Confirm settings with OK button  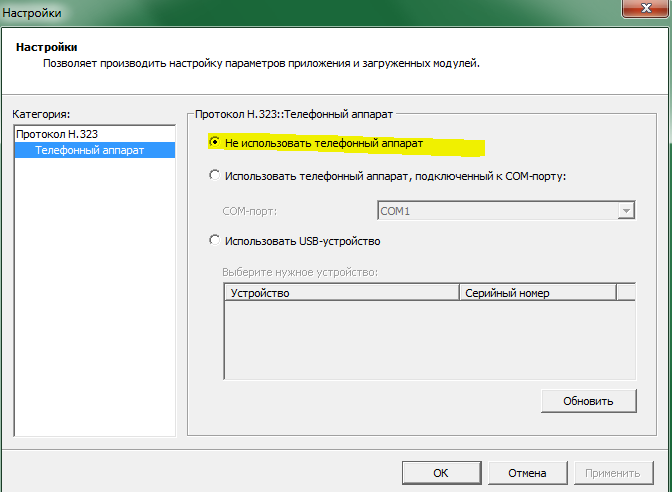[x=440, y=473]
